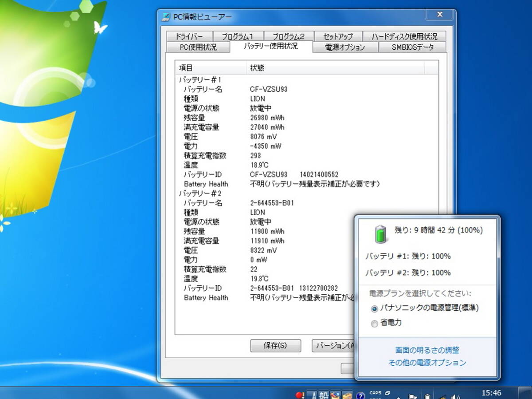Switch to プログラム1 tab
The image size is (532, 399).
click(238, 36)
